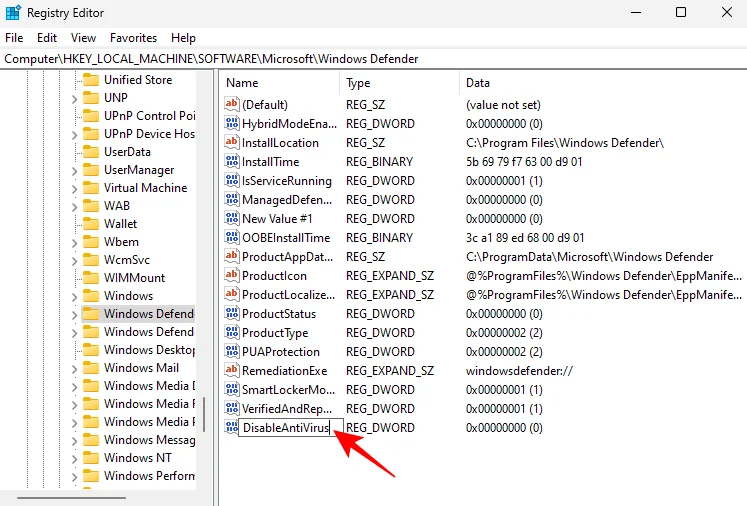Viewport: 747px width, 506px height.
Task: Click the tree pane horizontal scrollbar
Action: pos(71,497)
